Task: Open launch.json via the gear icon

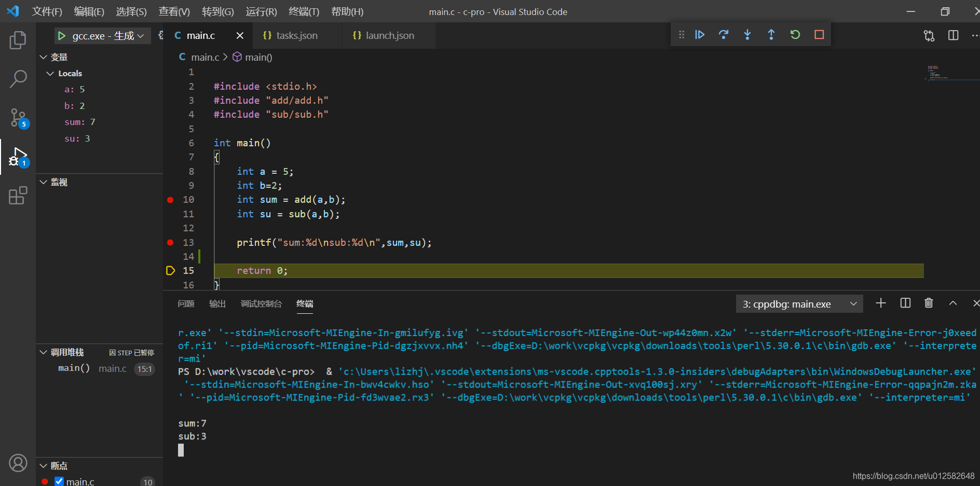Action: pos(160,35)
